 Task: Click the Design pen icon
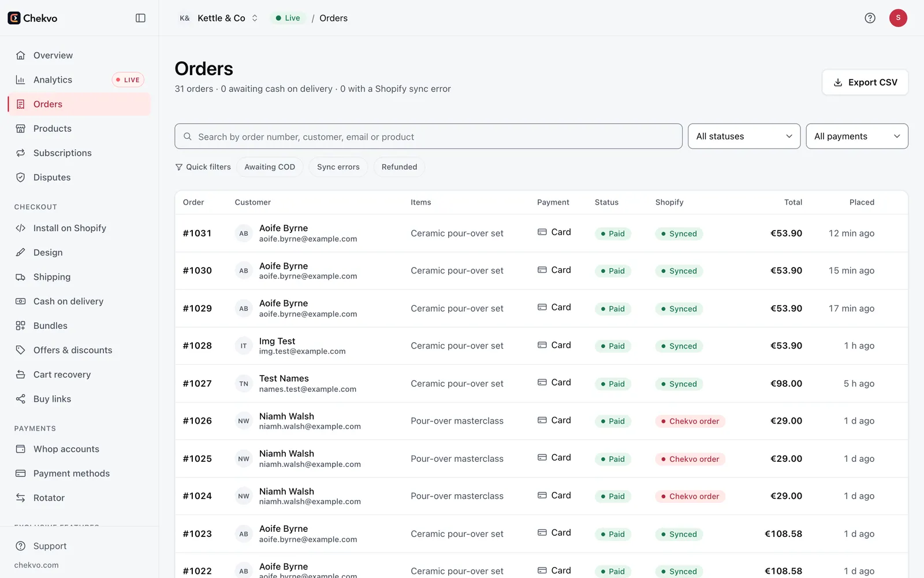(x=21, y=253)
